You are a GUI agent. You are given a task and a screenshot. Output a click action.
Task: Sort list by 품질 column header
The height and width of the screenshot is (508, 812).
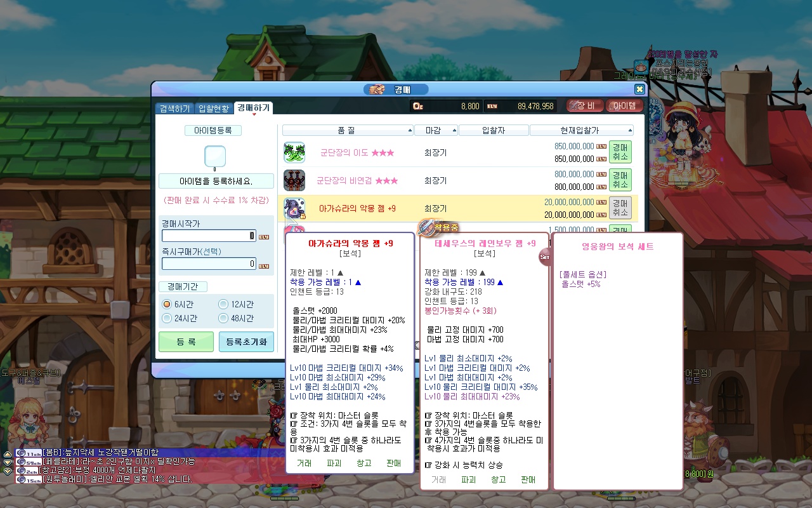[348, 130]
